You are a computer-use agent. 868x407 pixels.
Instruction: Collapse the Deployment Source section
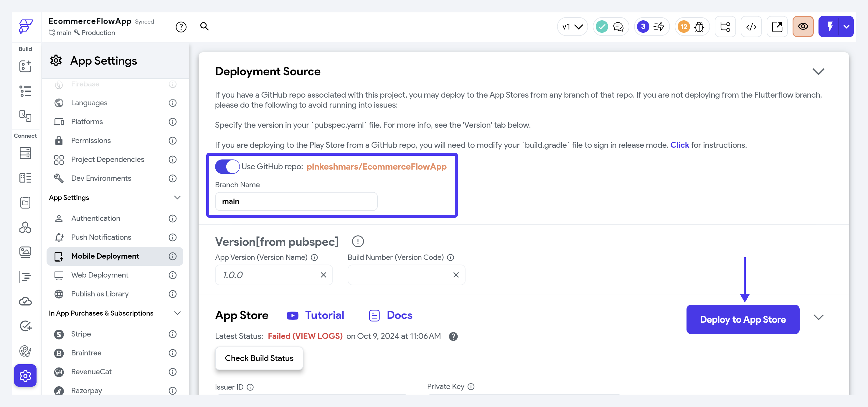click(x=818, y=71)
